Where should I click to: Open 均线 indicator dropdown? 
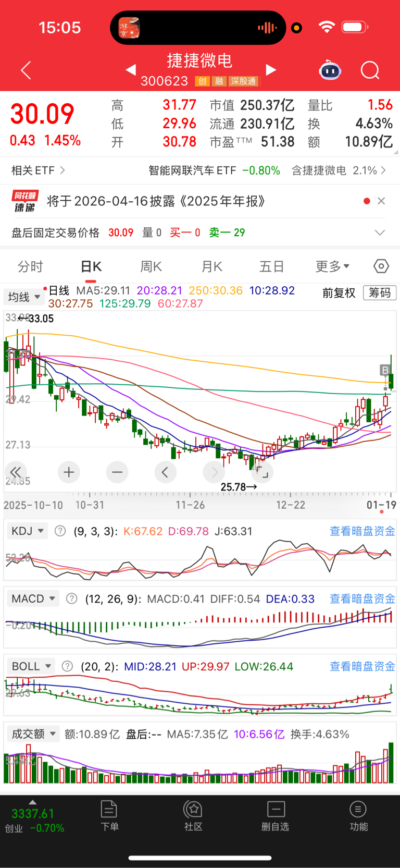tap(24, 297)
